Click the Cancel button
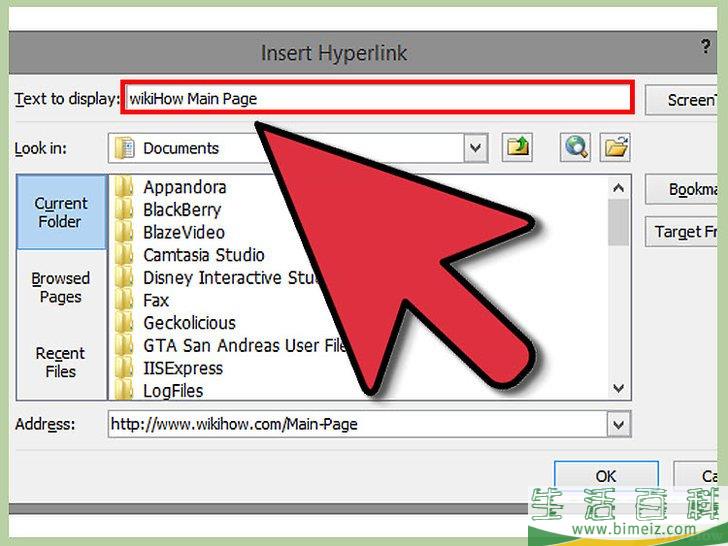Screen dimensions: 728x546 696,475
